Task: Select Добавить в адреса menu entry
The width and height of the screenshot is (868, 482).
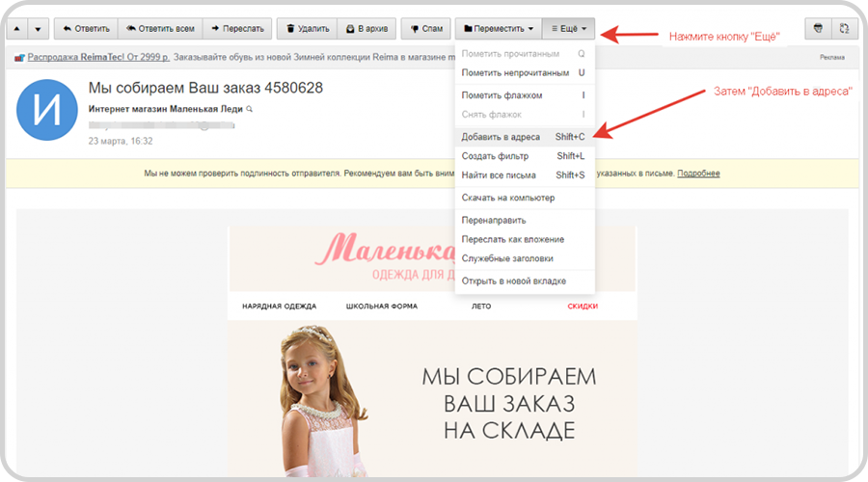Action: (501, 137)
